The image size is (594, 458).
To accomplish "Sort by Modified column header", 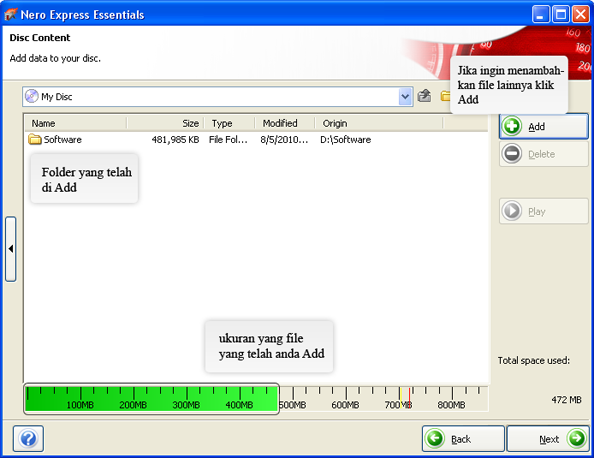I will 285,123.
